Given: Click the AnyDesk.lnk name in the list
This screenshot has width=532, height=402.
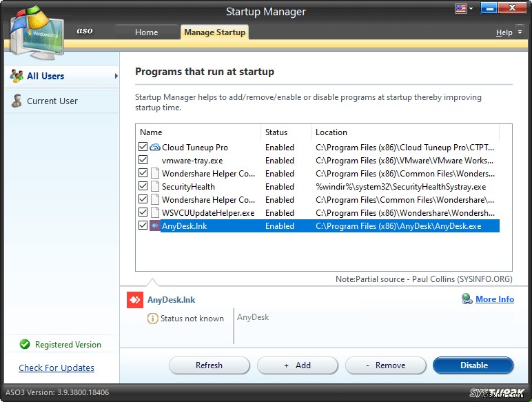Looking at the screenshot, I should click(184, 226).
